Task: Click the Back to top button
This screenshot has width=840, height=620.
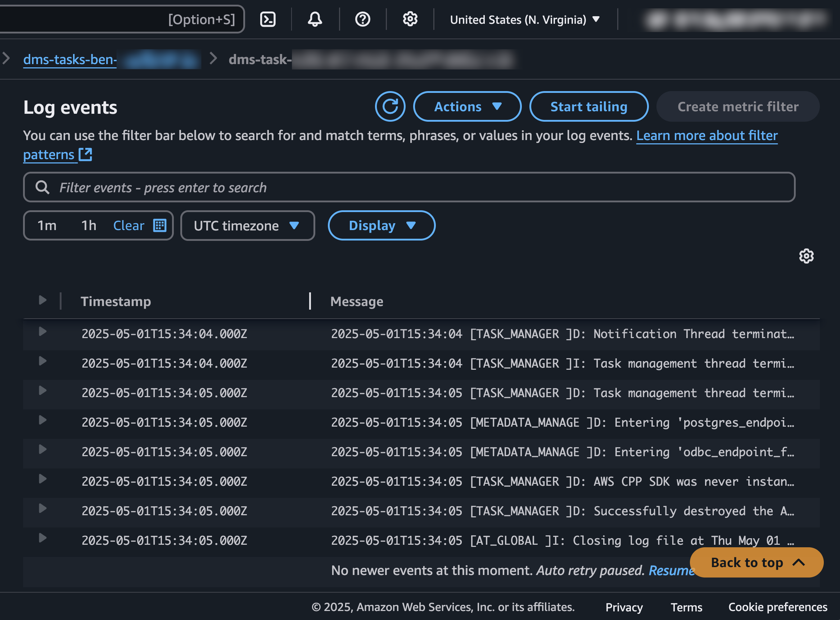Action: (x=756, y=562)
